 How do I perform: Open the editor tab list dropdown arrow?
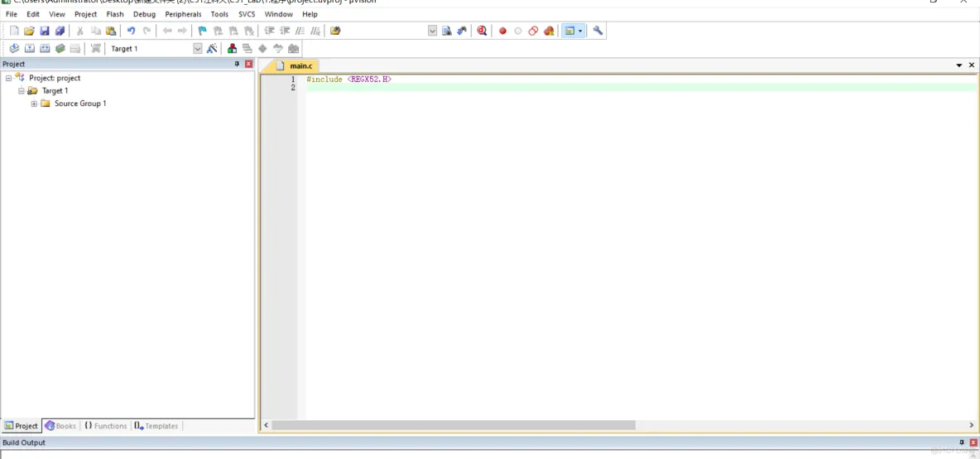958,65
